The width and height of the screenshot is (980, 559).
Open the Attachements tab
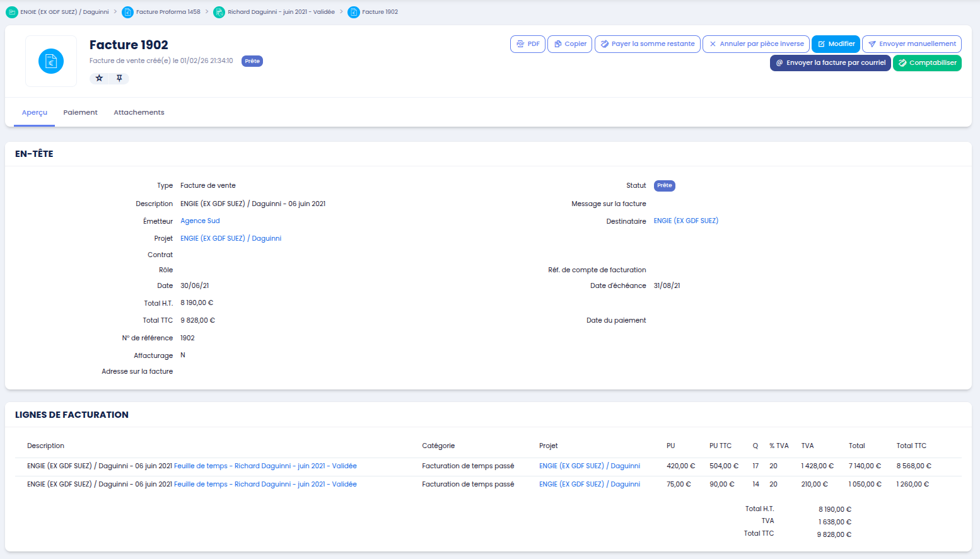point(139,113)
